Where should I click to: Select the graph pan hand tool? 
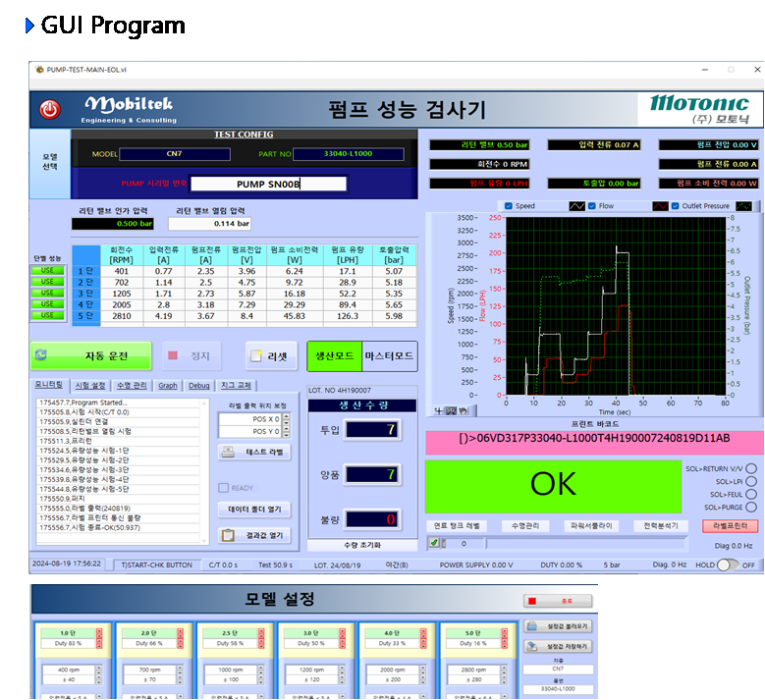(463, 410)
